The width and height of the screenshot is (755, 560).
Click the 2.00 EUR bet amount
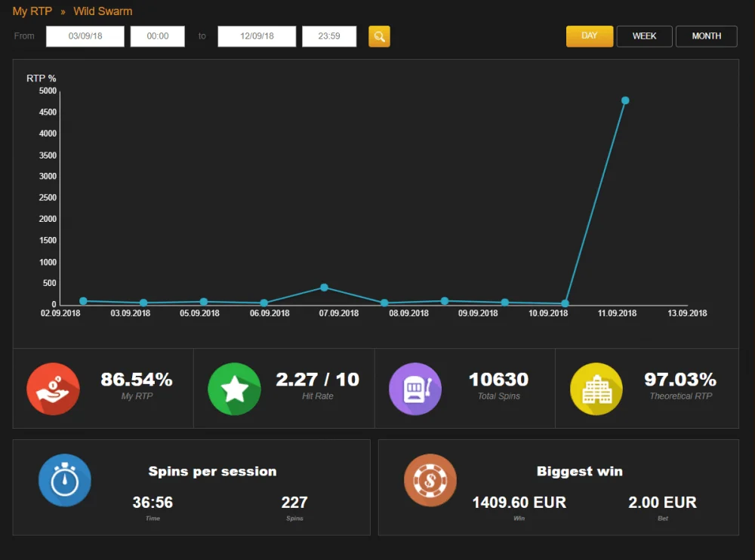(x=663, y=502)
